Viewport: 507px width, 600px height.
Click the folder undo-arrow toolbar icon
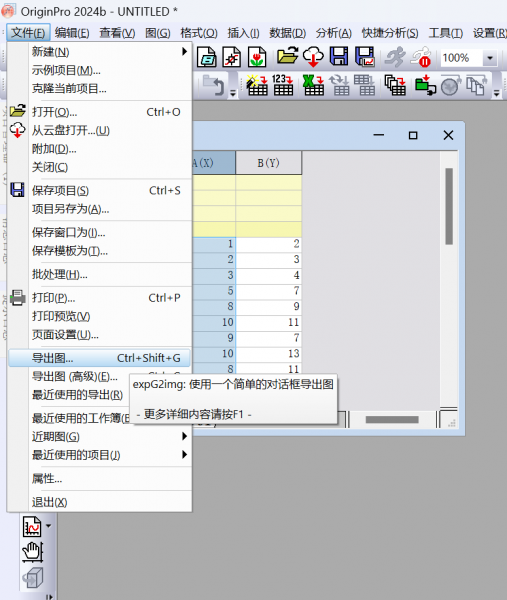(213, 85)
